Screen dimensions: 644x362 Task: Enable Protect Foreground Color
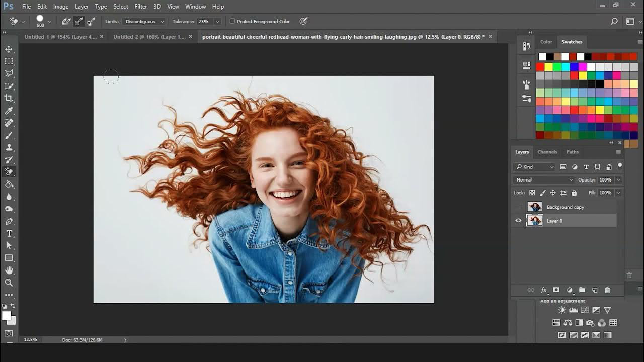coord(232,21)
